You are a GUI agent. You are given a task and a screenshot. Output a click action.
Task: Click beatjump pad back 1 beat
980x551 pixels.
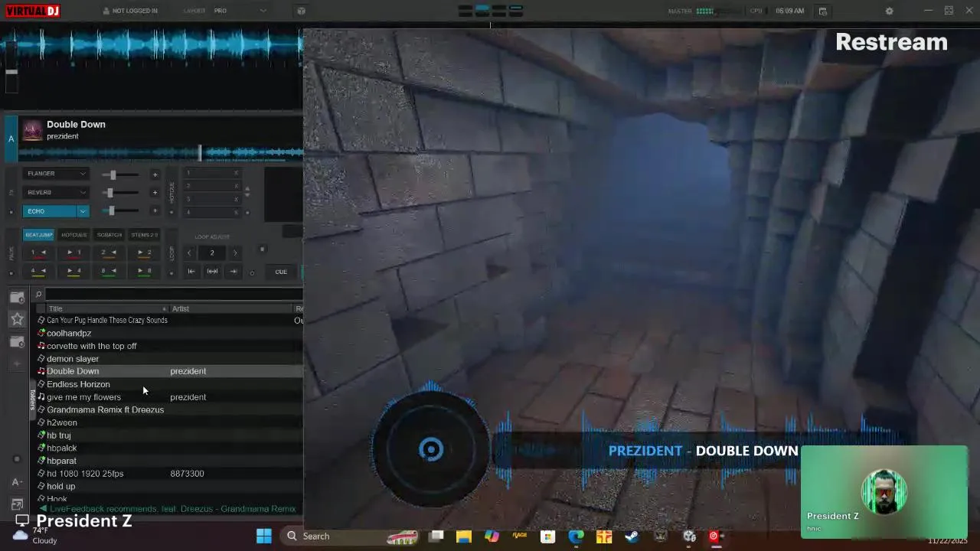[38, 253]
